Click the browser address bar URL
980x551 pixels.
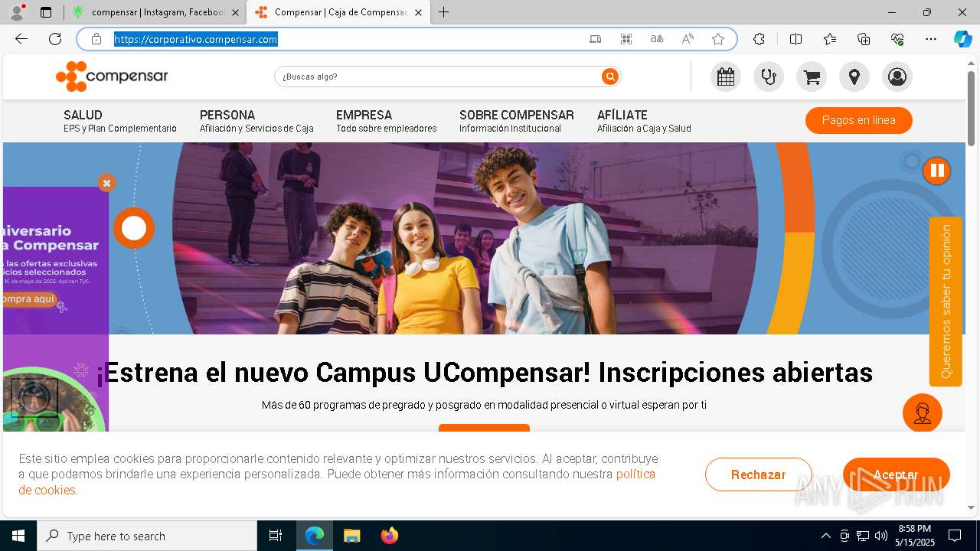[x=196, y=39]
